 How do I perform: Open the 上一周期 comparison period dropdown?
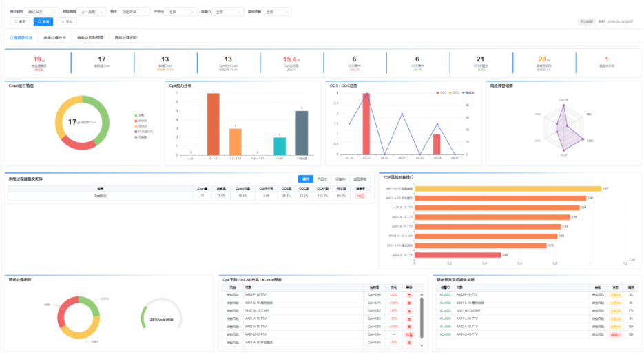[x=92, y=12]
